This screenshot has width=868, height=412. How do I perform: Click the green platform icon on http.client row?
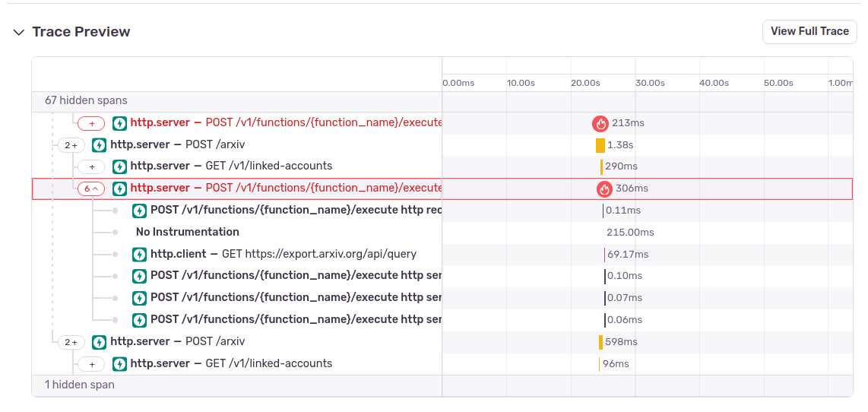pos(139,254)
